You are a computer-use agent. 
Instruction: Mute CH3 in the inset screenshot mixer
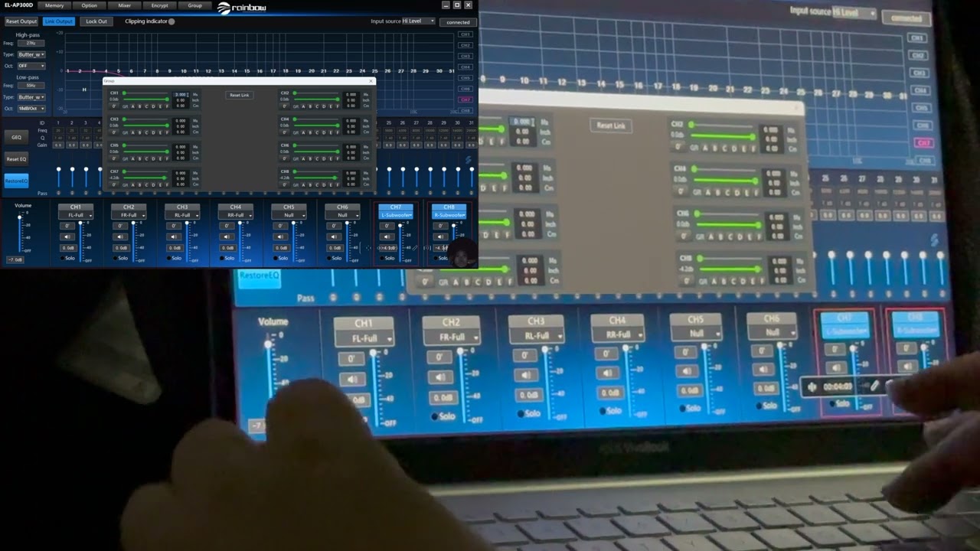tap(174, 236)
